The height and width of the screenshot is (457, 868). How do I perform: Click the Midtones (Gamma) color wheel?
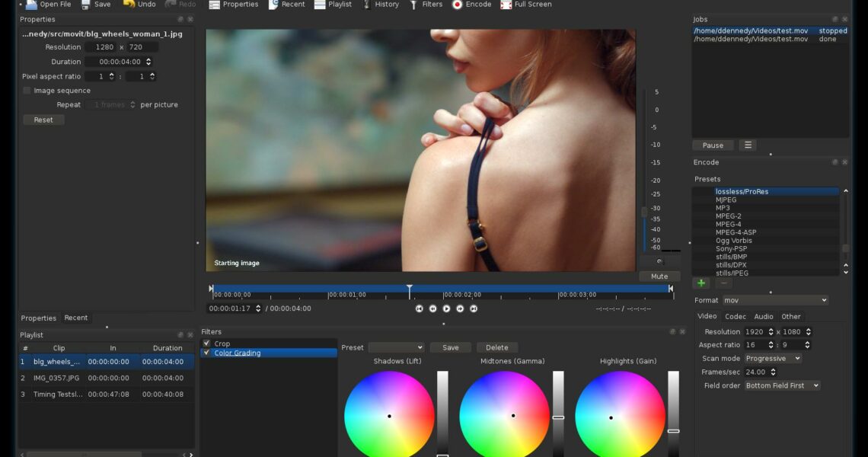pos(504,415)
